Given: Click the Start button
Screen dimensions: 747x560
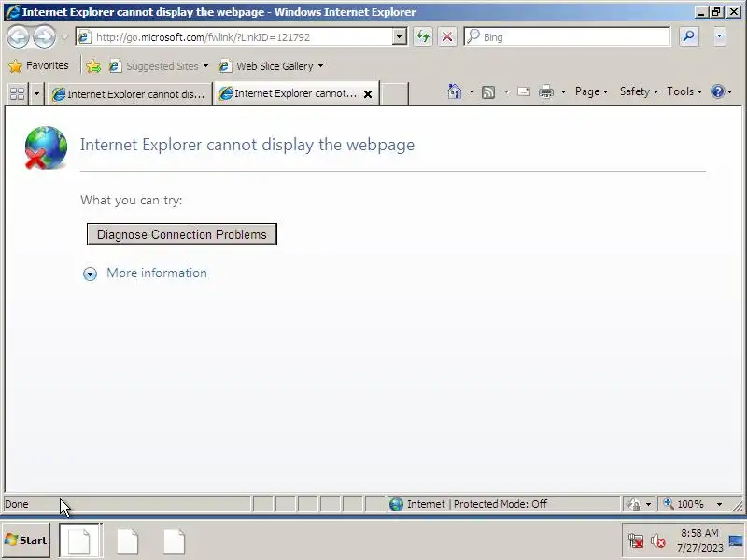Looking at the screenshot, I should (x=26, y=540).
